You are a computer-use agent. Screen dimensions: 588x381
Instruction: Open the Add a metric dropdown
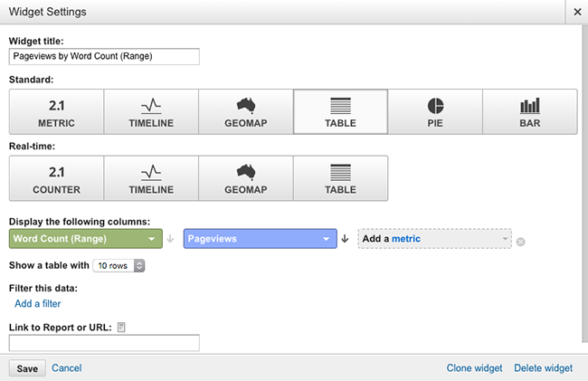434,239
